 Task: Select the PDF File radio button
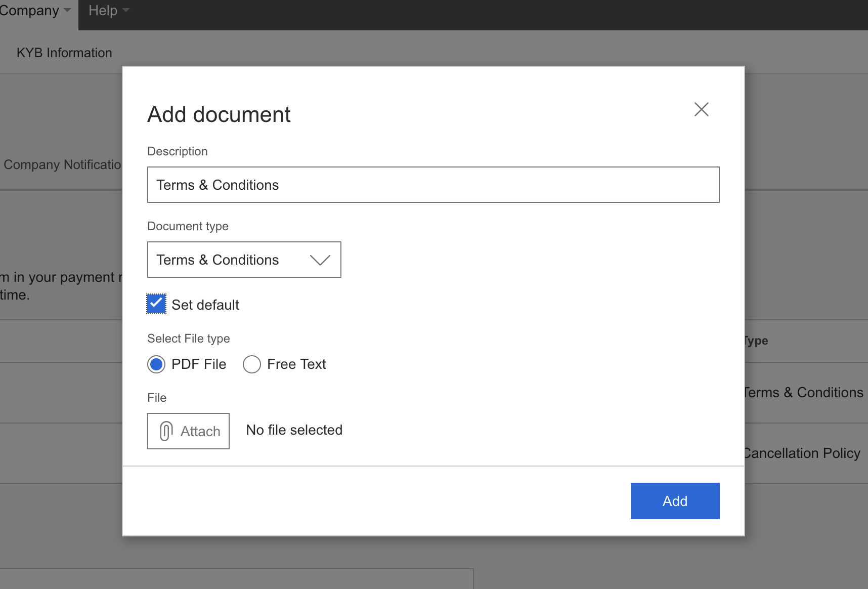point(156,364)
